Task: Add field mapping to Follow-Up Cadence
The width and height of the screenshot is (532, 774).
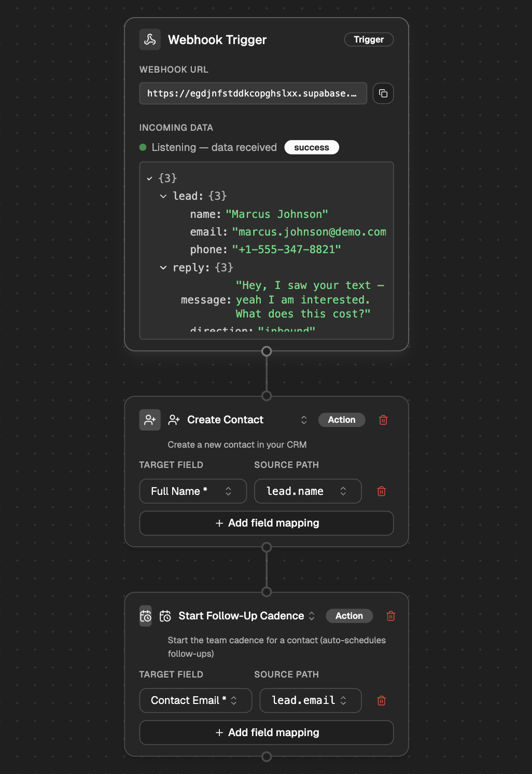Action: point(267,732)
